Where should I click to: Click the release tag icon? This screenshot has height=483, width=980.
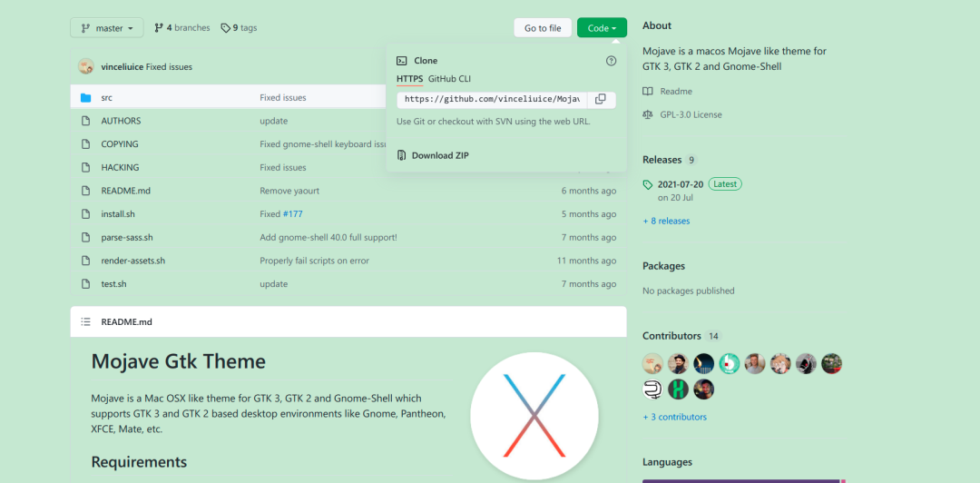click(648, 184)
